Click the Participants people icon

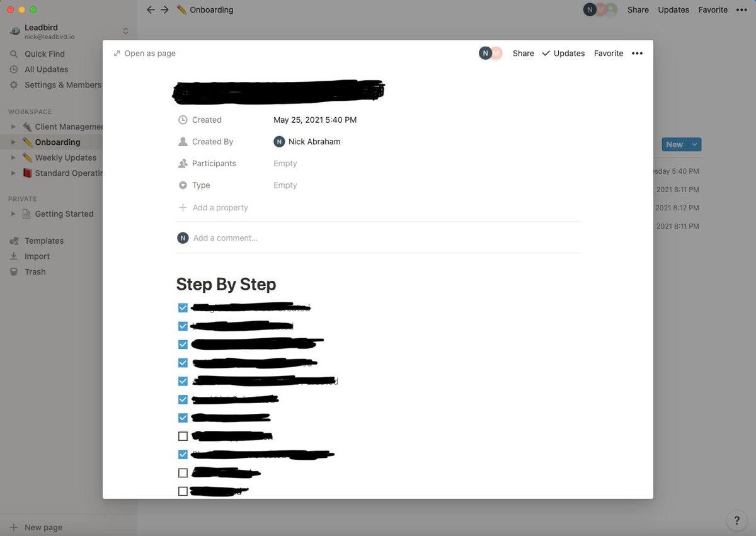point(183,163)
